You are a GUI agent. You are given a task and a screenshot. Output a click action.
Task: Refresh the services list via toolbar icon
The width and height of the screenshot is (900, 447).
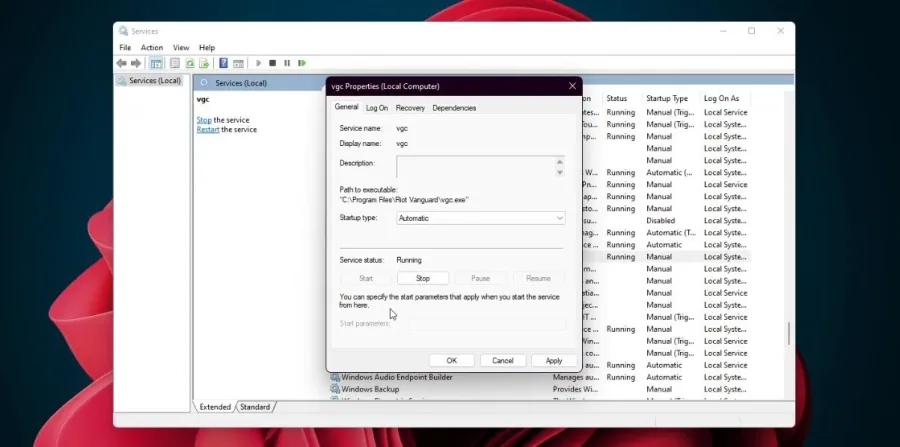189,63
